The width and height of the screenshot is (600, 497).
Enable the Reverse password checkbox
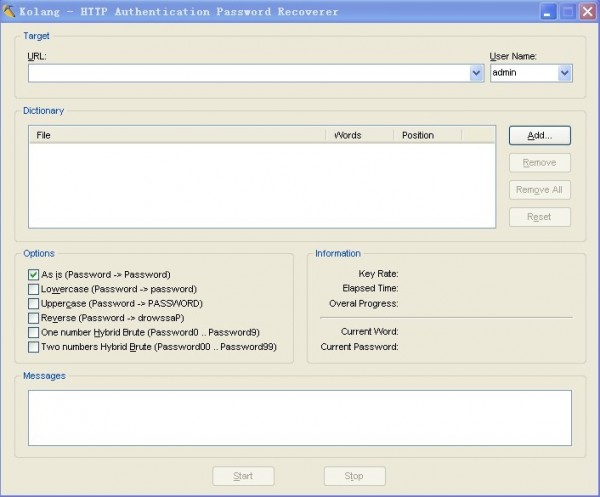click(x=34, y=318)
